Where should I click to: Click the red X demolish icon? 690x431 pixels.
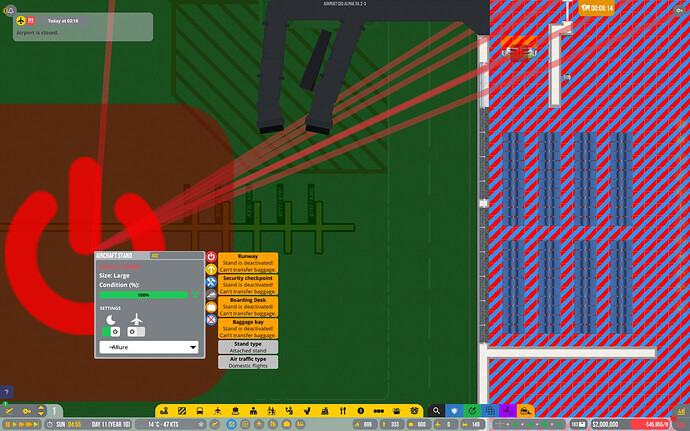tap(211, 321)
